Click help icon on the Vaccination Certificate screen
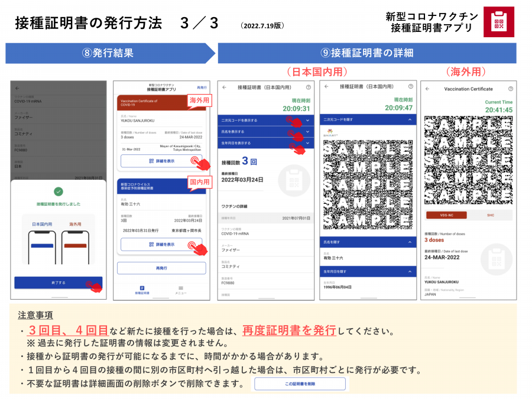Screen dimensions: 532x399 510,89
